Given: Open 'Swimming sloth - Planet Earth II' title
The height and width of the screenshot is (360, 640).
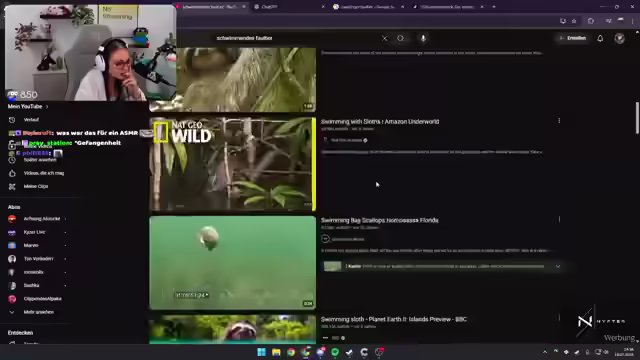Looking at the screenshot, I should point(393,319).
